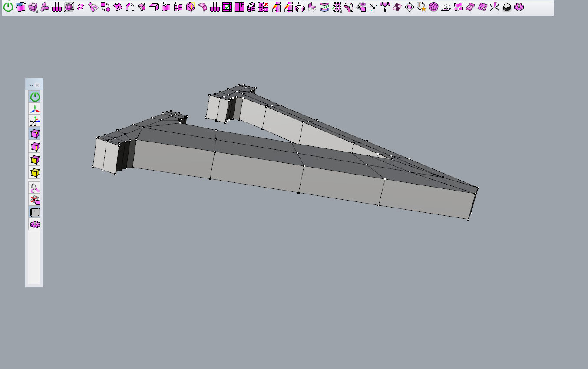Click the second flame weld tube icon
This screenshot has width=588, height=369.
[288, 7]
